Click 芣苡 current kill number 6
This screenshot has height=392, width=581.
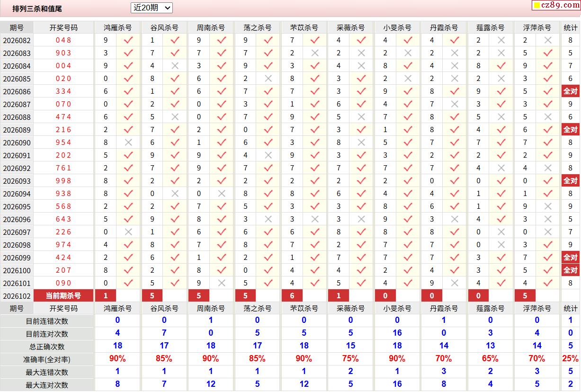[292, 296]
